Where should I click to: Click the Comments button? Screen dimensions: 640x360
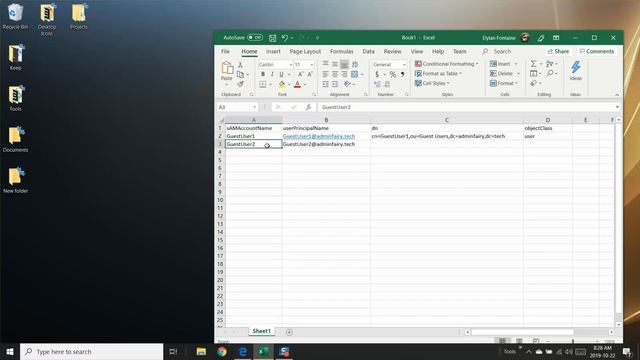596,51
